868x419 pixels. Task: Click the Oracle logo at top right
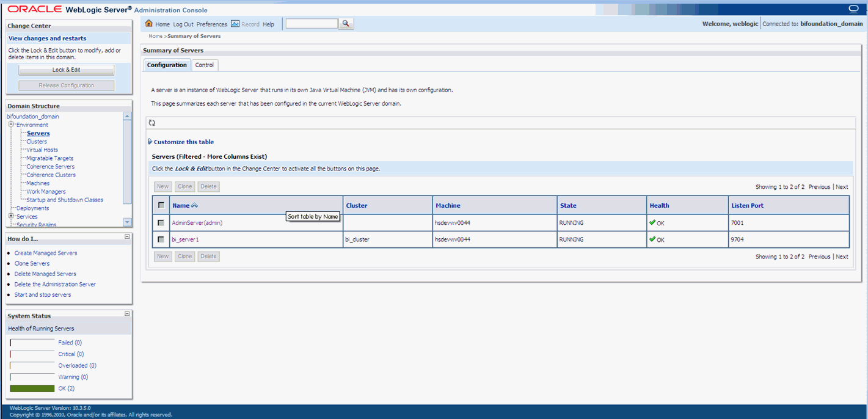pos(854,9)
